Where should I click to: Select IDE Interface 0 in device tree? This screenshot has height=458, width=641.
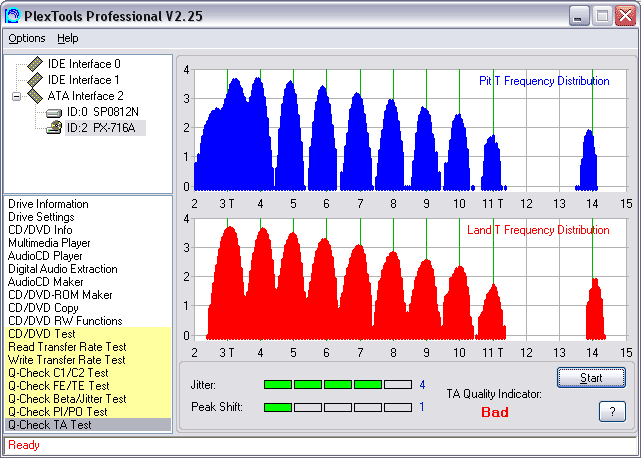coord(84,64)
